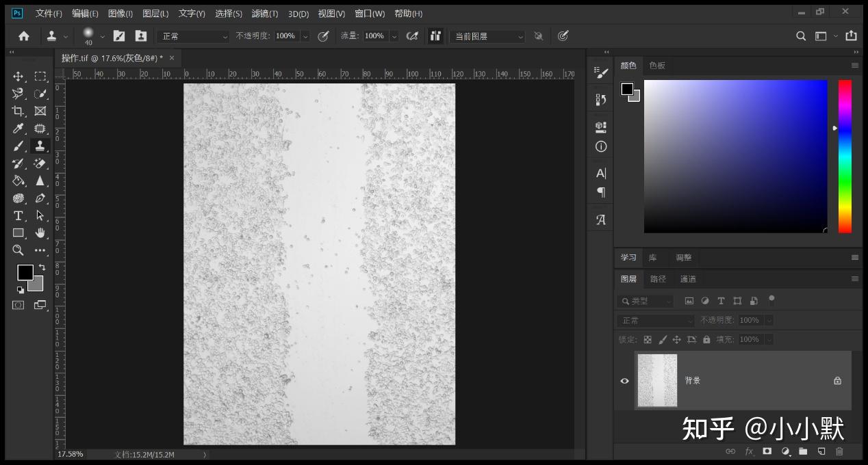Select the Horizontal Type tool

point(18,215)
